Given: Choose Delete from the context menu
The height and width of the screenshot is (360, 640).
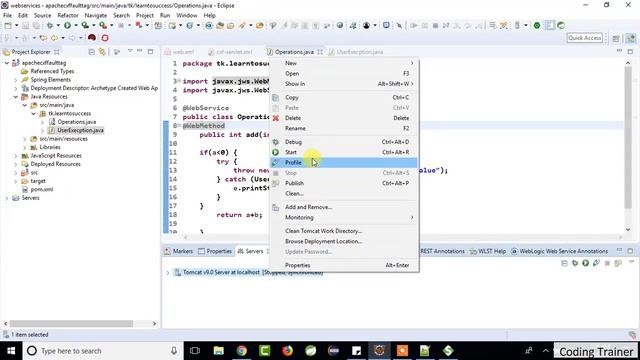Looking at the screenshot, I should point(344,118).
